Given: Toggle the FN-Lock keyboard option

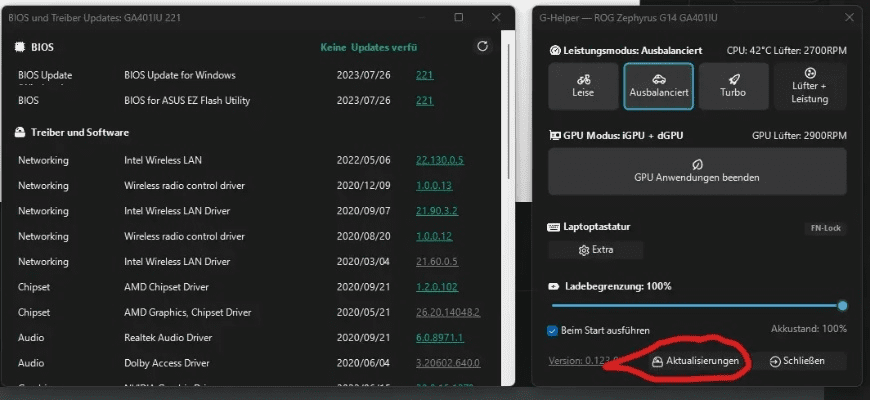Looking at the screenshot, I should pos(825,228).
